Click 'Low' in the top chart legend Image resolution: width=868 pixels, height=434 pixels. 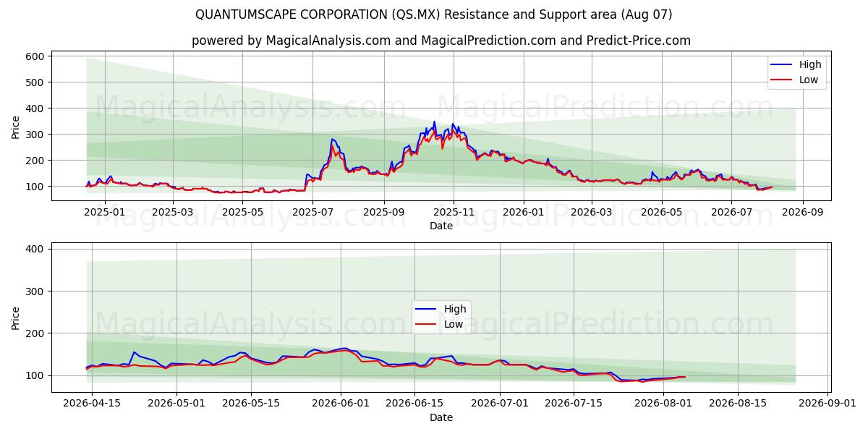point(809,80)
